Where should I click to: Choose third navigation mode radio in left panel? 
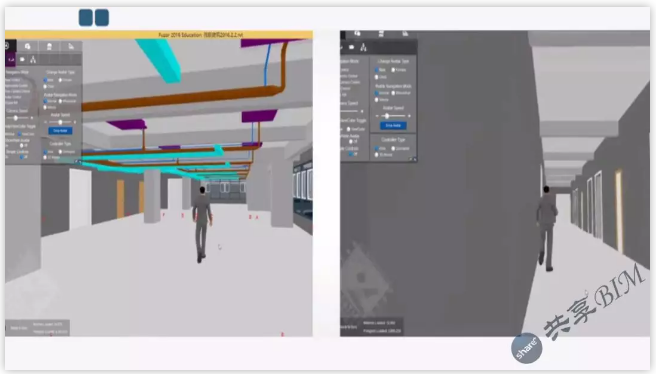(45, 108)
